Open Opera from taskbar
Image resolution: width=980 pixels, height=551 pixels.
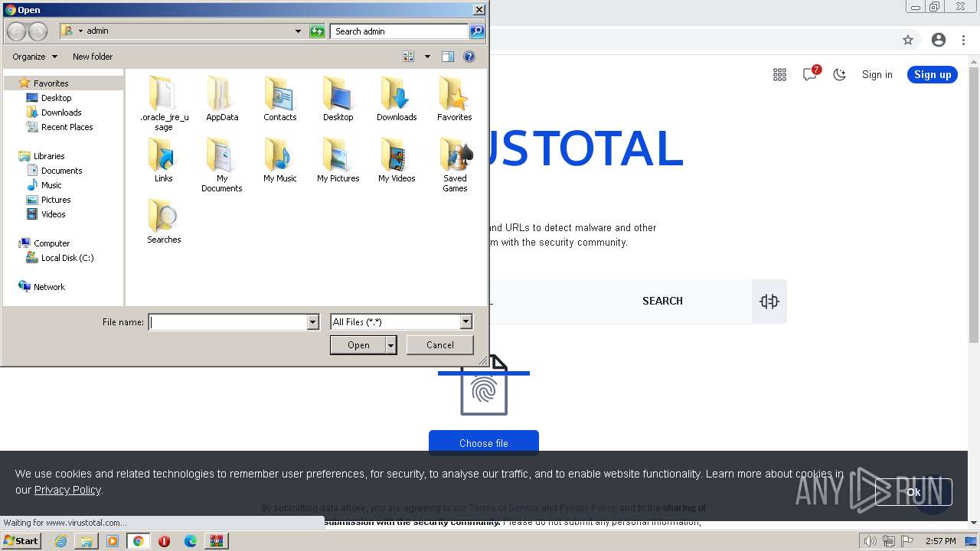[x=164, y=541]
